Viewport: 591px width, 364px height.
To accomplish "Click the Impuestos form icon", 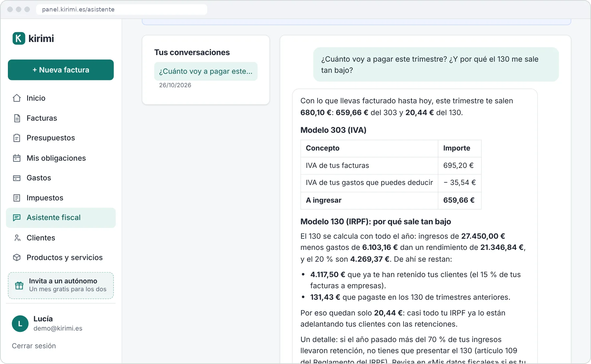I will tap(17, 198).
